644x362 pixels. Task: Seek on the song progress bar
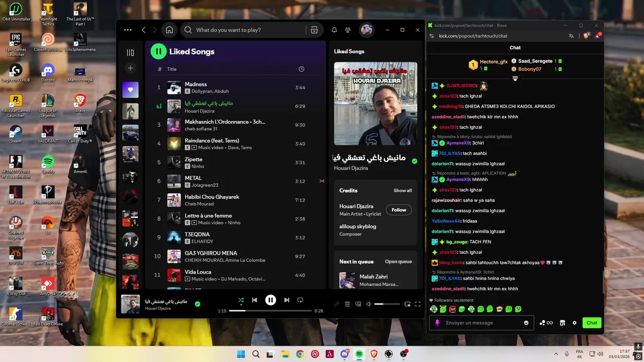tap(271, 311)
